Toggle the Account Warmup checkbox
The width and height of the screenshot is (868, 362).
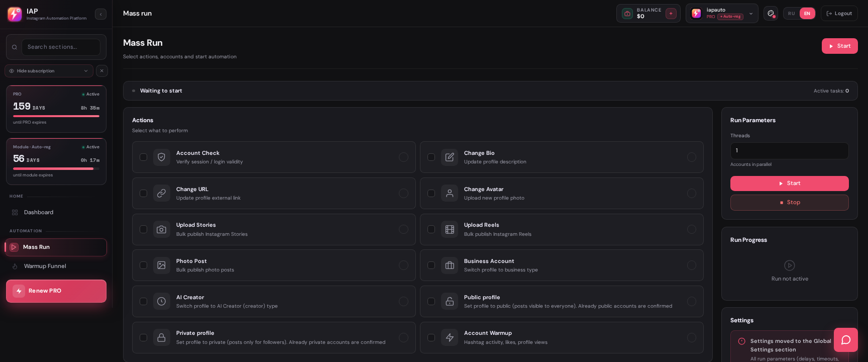pos(431,337)
